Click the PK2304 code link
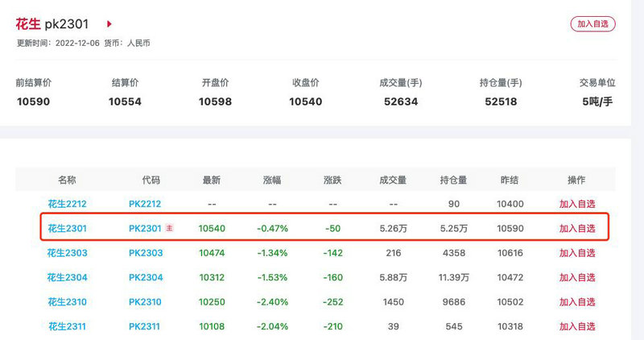The image size is (644, 340). (145, 277)
